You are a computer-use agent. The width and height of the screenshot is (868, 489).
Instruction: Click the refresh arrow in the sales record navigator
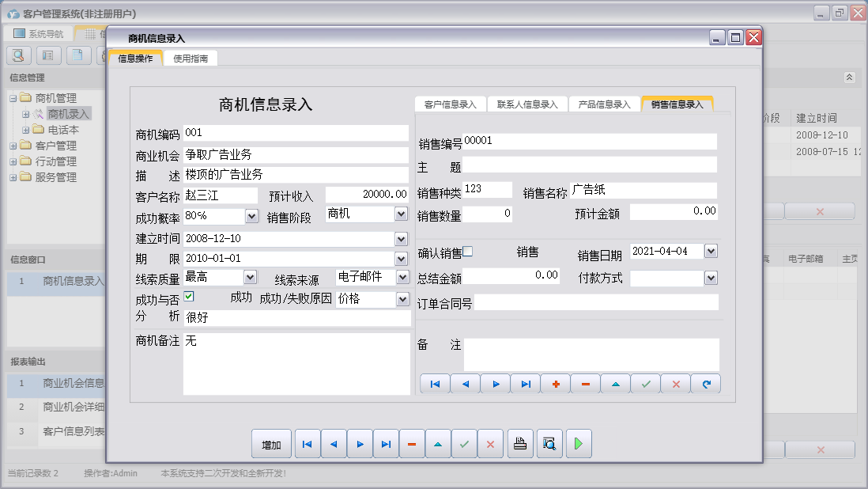(x=706, y=384)
